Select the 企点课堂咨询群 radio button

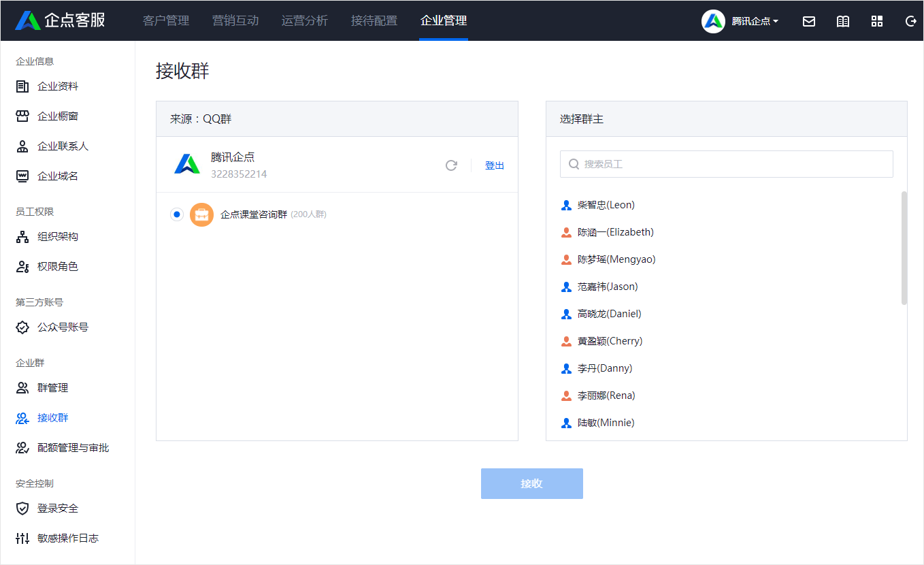coord(178,214)
